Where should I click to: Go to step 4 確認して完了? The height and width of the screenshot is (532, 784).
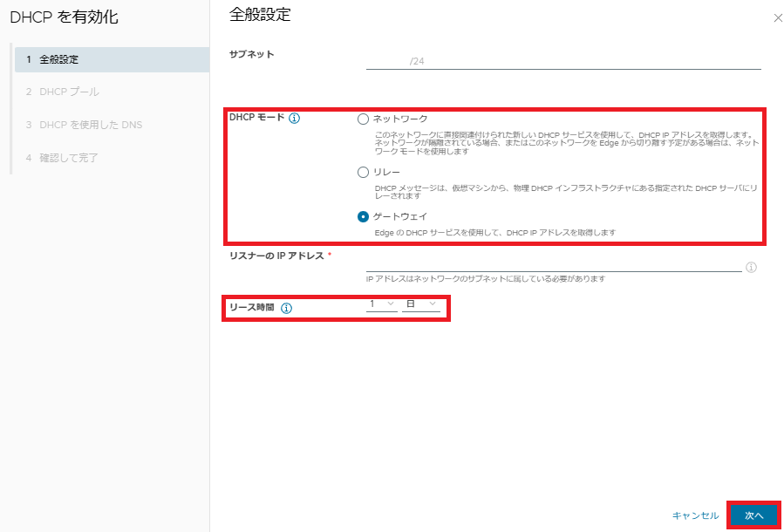point(62,158)
